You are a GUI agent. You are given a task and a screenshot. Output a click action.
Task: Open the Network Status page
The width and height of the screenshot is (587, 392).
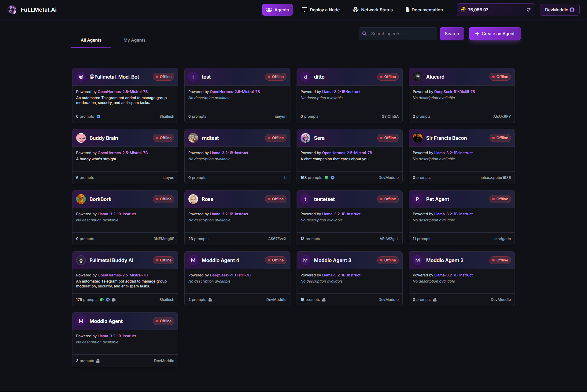point(372,10)
